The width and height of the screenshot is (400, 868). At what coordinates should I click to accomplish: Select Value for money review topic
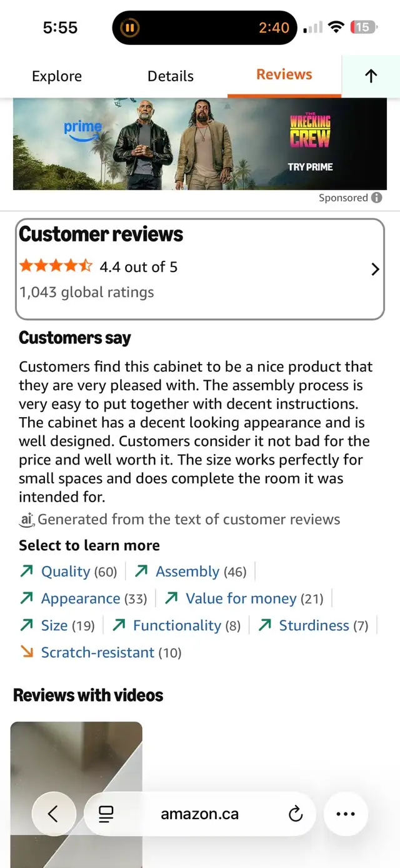pyautogui.click(x=241, y=598)
